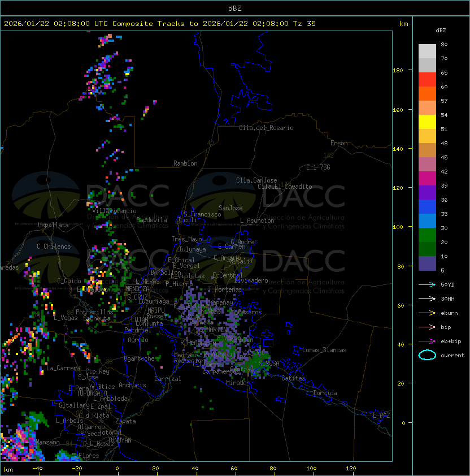Pick the slate-purple 5–10 dBZ legend swatch
The image size is (470, 476).
[x=427, y=263]
